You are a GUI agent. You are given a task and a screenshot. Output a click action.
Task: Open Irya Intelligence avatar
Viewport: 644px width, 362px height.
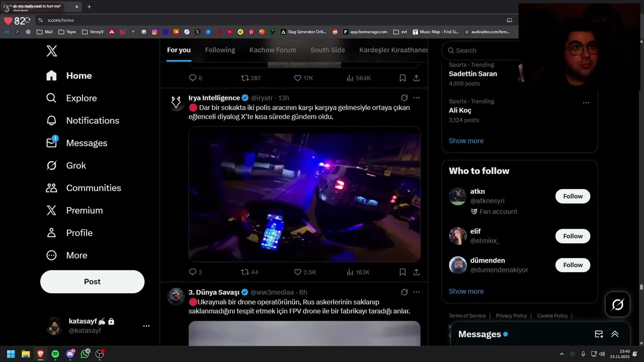point(176,102)
